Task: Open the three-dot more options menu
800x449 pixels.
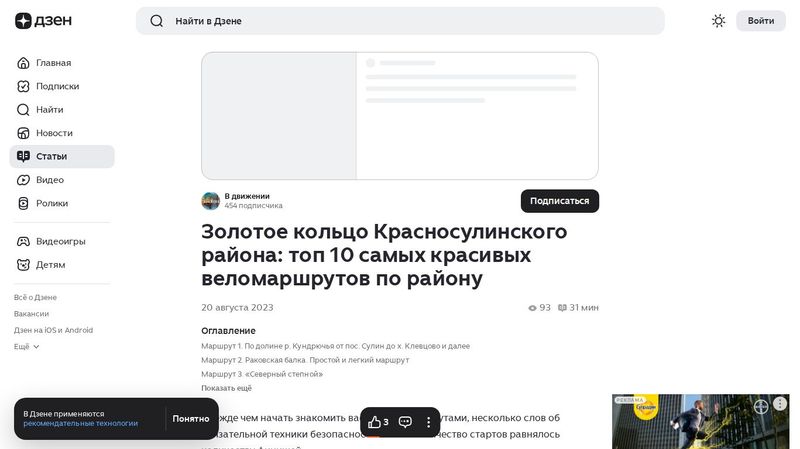Action: pyautogui.click(x=429, y=422)
